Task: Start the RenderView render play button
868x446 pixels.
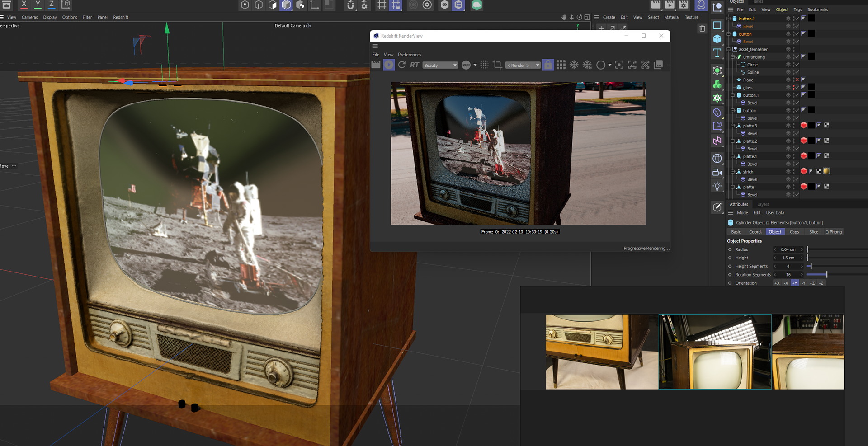Action: (x=389, y=65)
